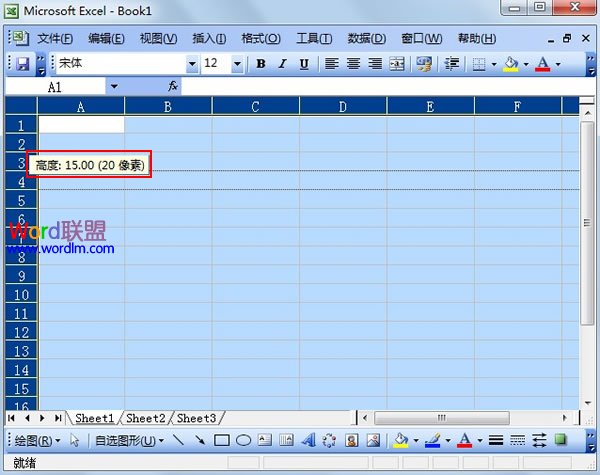The width and height of the screenshot is (600, 475).
Task: Click the indent icon in formatting toolbar
Action: tap(452, 64)
